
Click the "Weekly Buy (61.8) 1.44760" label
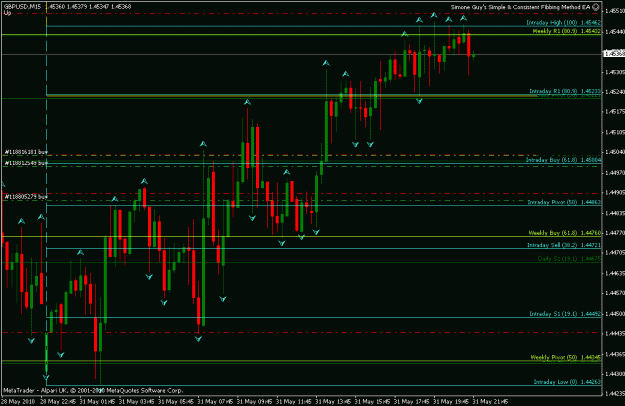coord(564,233)
